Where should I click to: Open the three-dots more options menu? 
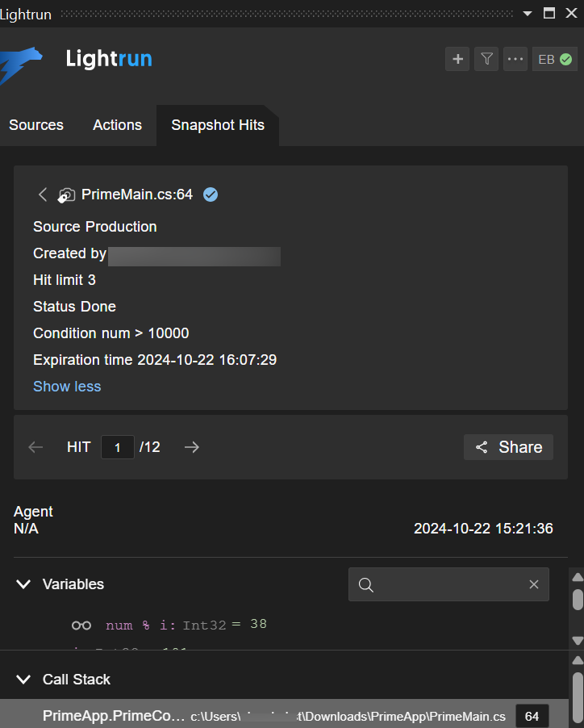pyautogui.click(x=515, y=59)
